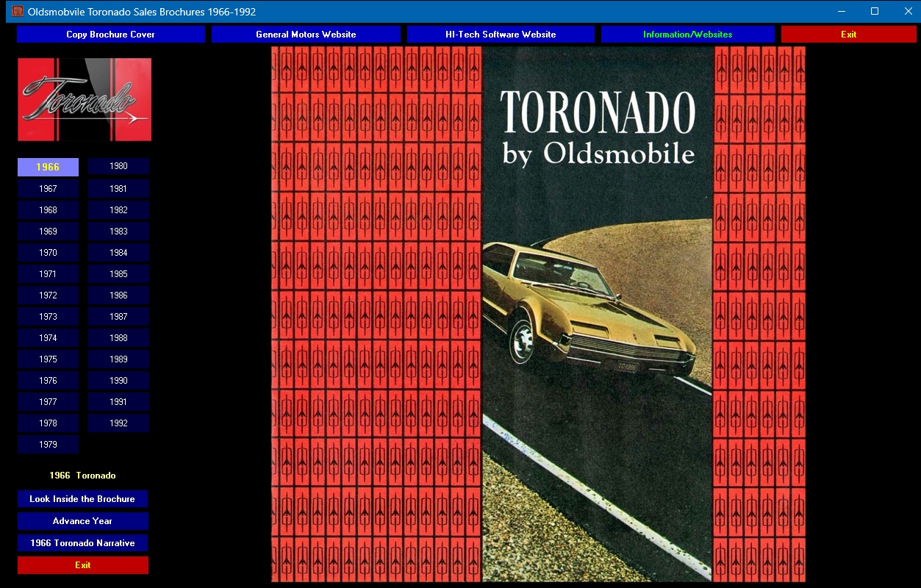This screenshot has height=588, width=921.
Task: Pick the 1986 year button
Action: (118, 295)
